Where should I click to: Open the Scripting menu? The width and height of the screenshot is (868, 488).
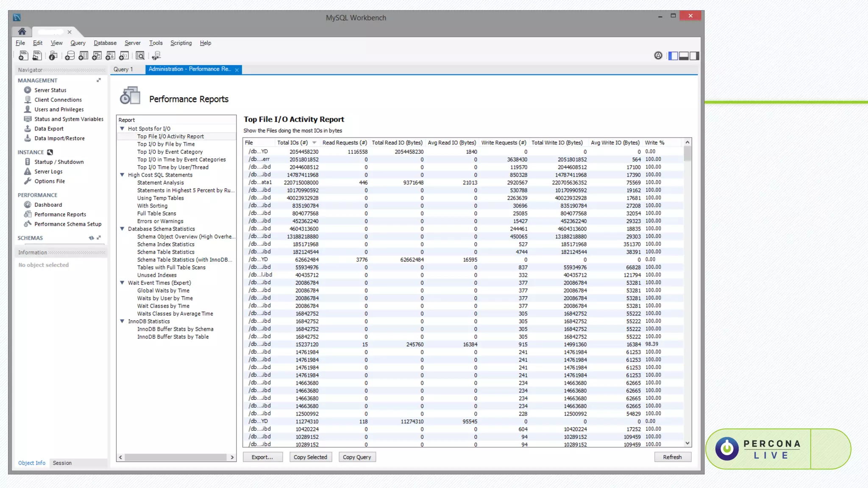pyautogui.click(x=181, y=43)
